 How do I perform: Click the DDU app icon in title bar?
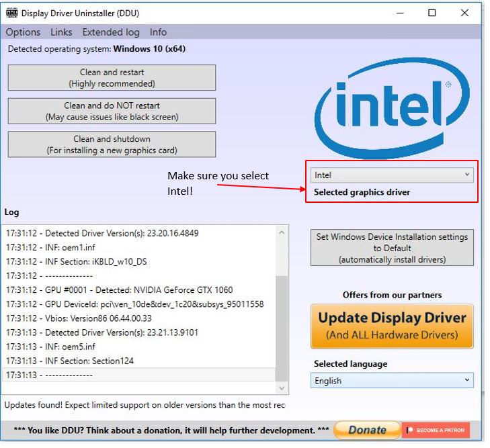click(x=12, y=13)
